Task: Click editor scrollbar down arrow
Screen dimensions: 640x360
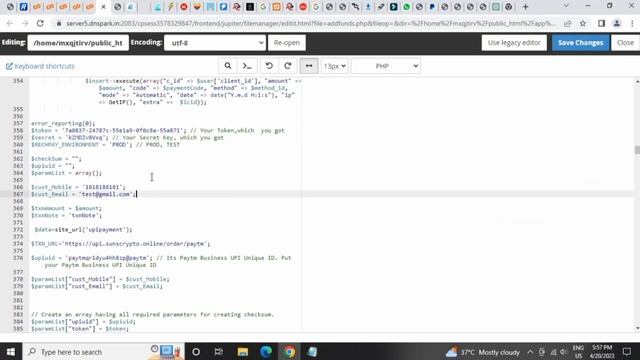Action: pos(637,328)
